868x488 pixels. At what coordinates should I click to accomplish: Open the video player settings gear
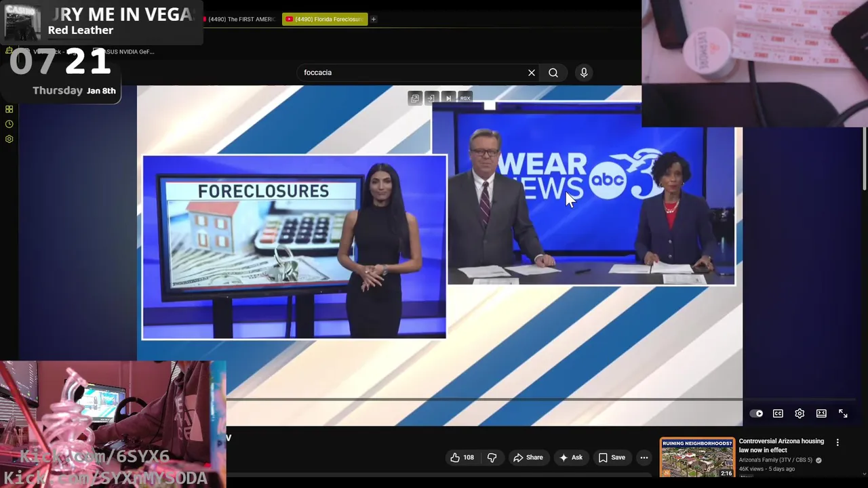pos(800,413)
